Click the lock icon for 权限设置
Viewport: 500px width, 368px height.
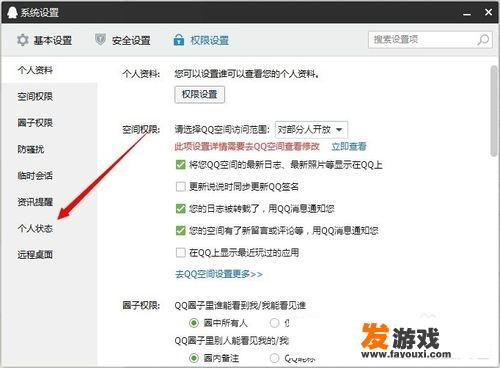[179, 40]
